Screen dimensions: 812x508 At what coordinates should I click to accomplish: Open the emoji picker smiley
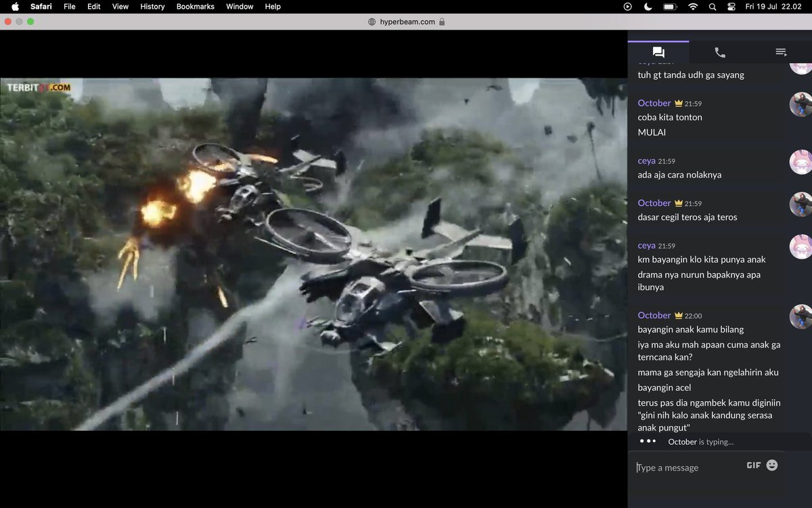[772, 465]
